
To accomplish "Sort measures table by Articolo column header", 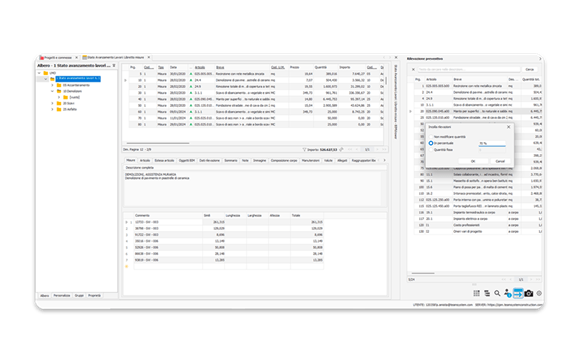I will pyautogui.click(x=200, y=67).
